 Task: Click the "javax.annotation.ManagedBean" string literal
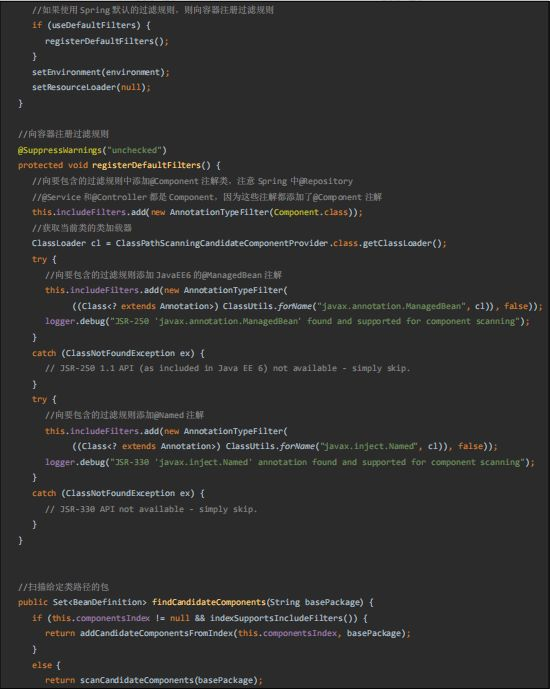point(391,306)
